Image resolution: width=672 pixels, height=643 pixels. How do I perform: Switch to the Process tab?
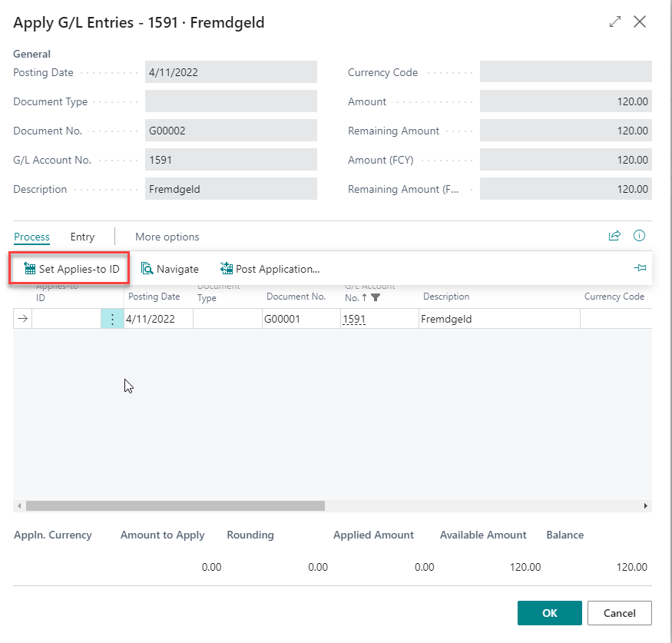(x=31, y=237)
